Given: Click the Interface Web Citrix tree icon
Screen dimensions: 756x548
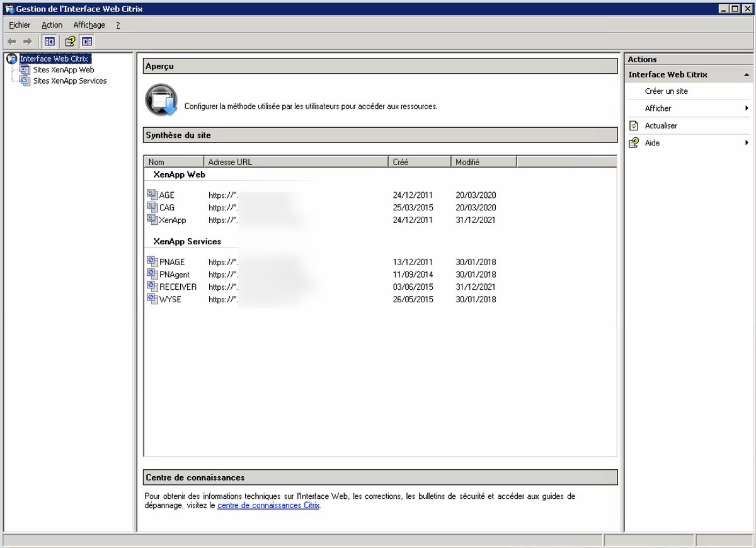Looking at the screenshot, I should tap(11, 59).
